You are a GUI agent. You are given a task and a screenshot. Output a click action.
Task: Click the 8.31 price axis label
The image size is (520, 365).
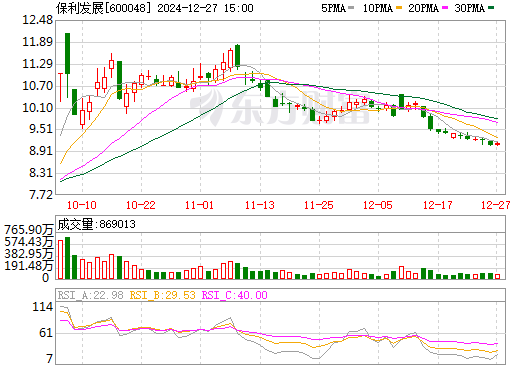point(40,173)
